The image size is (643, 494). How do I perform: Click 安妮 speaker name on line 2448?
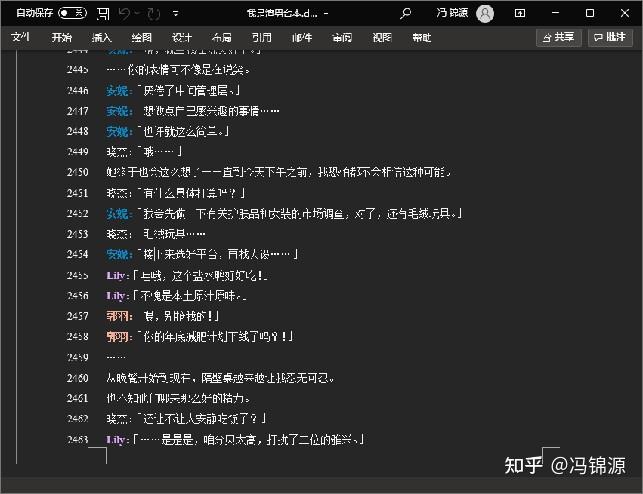[118, 131]
